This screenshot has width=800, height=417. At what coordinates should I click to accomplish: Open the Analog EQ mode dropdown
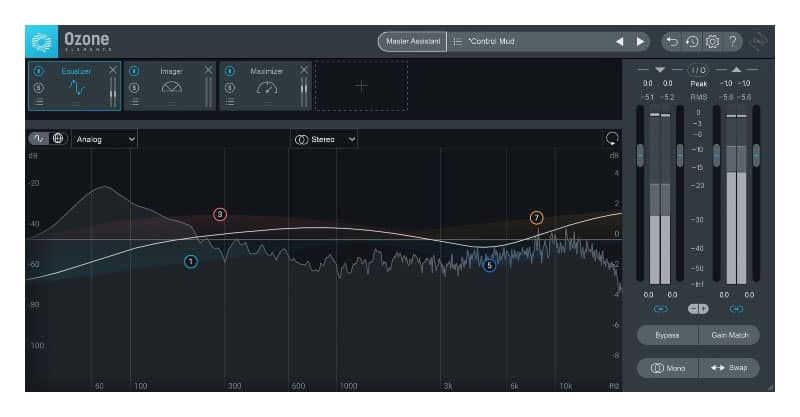(105, 139)
